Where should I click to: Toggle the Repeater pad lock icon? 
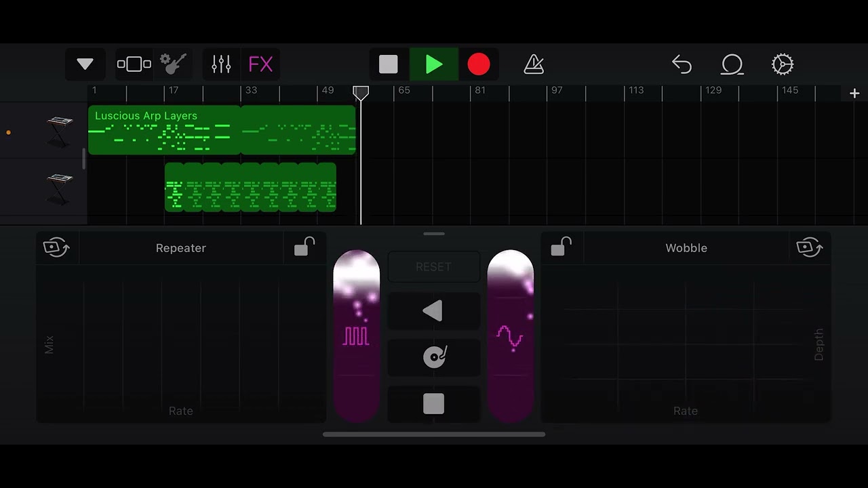(304, 247)
